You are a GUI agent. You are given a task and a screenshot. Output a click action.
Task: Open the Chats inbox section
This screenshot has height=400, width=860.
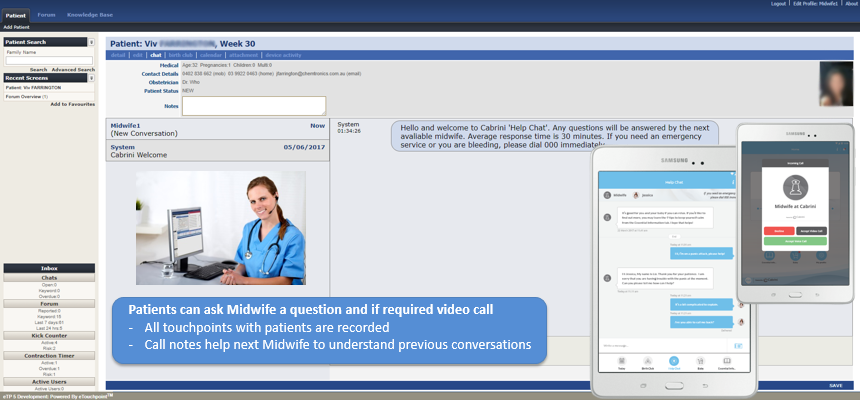(49, 278)
